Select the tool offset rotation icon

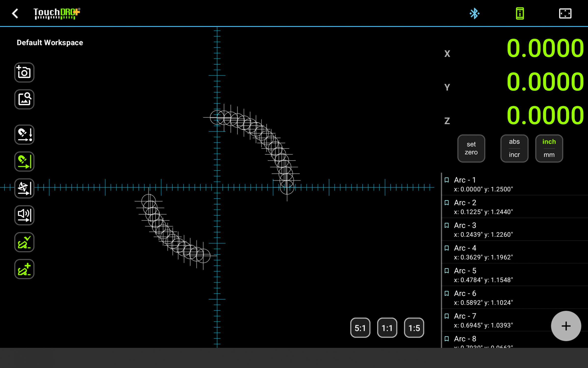[24, 188]
